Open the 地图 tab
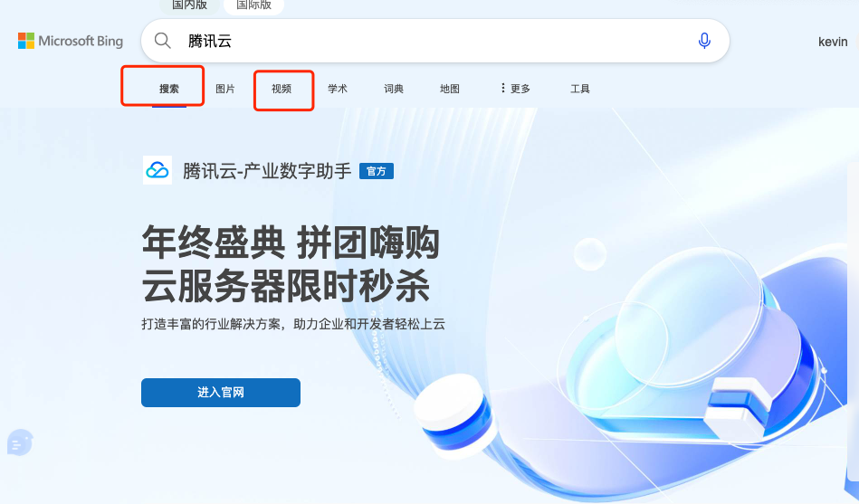The height and width of the screenshot is (504, 859). pyautogui.click(x=450, y=89)
